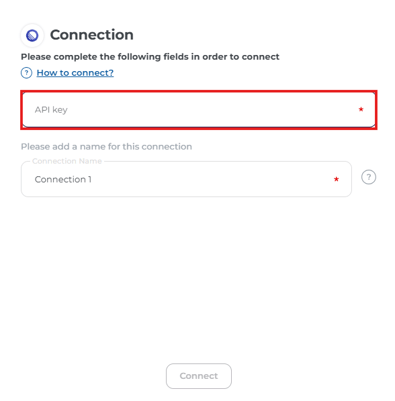Select the Connection Name input field
This screenshot has height=401, width=395.
pos(186,179)
